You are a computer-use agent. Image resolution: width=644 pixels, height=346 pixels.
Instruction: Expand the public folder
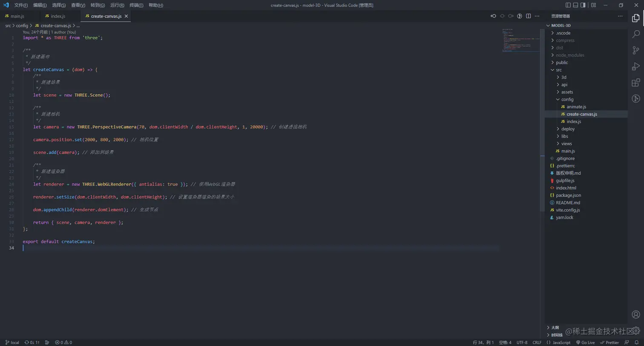(x=586, y=63)
